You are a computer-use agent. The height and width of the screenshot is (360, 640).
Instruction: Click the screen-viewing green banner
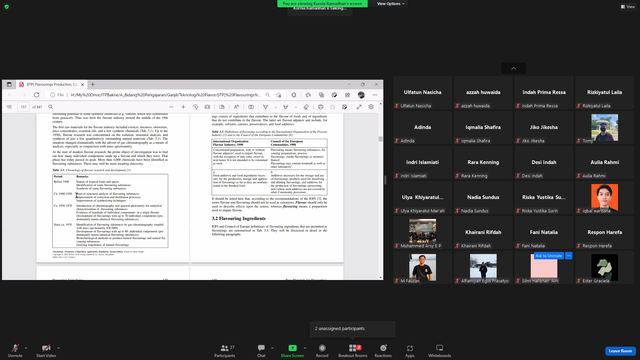[x=322, y=4]
